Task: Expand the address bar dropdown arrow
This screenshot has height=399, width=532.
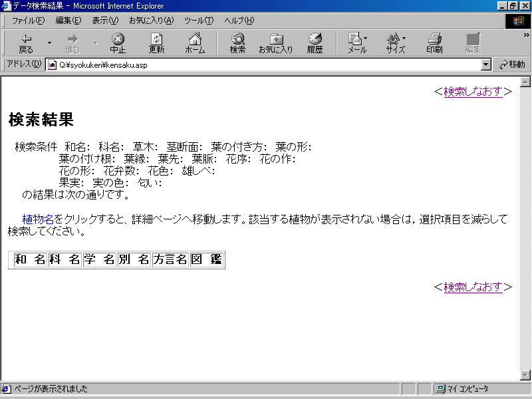Action: (486, 65)
